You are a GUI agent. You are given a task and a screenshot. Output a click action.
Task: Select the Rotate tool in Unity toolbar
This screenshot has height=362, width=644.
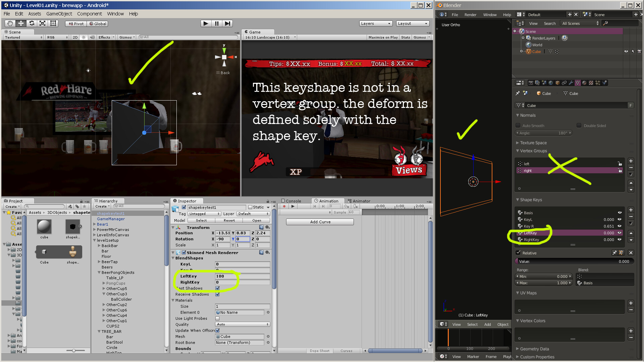[32, 23]
